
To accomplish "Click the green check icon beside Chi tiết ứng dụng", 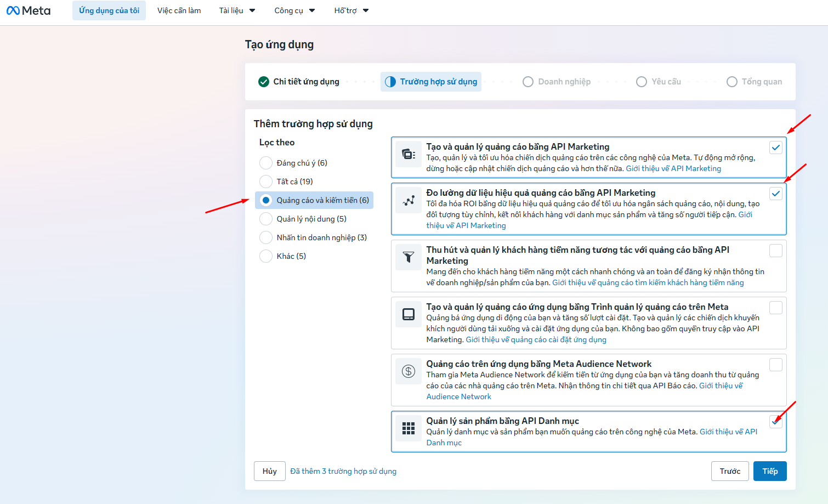I will 264,82.
